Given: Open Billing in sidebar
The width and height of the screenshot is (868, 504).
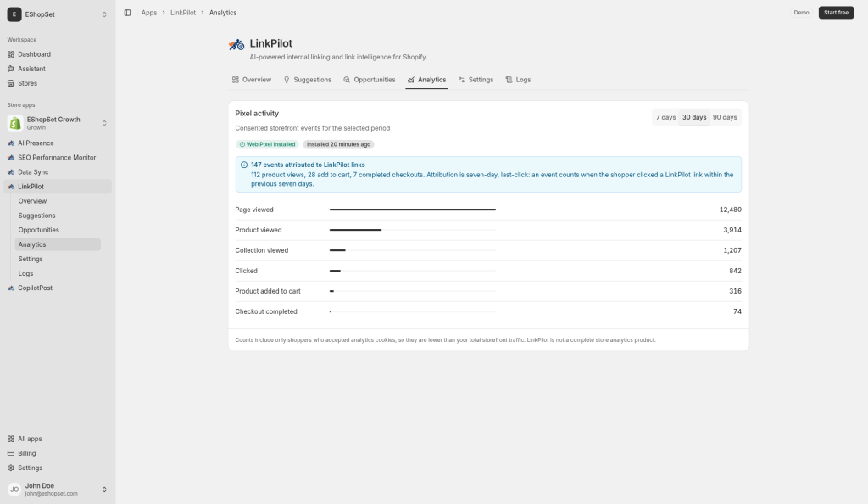Looking at the screenshot, I should pyautogui.click(x=58, y=453).
